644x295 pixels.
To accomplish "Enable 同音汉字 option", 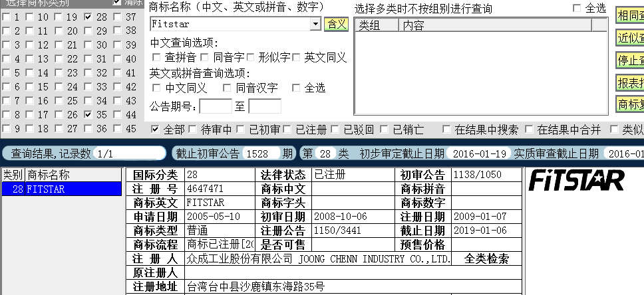I will pos(227,88).
